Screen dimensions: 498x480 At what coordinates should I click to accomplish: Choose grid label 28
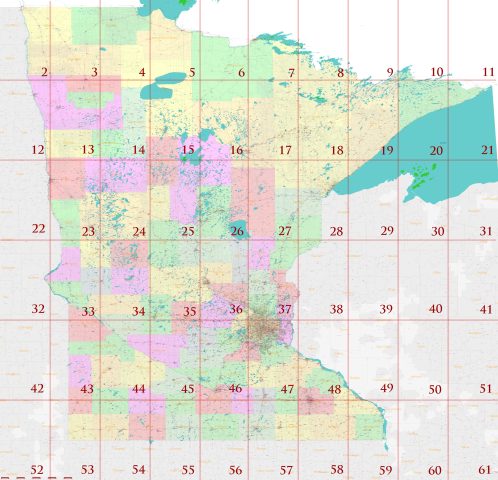(x=336, y=231)
